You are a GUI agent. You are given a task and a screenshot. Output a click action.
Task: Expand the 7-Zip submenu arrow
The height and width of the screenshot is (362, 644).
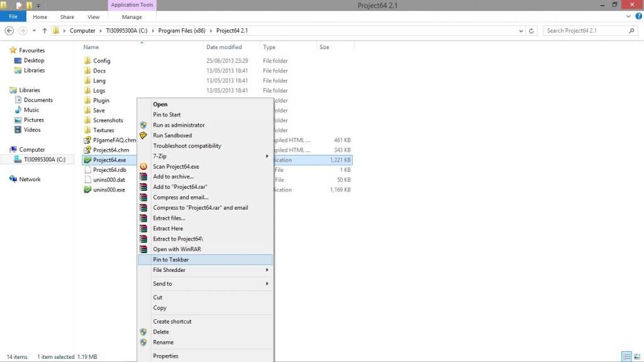tap(267, 156)
